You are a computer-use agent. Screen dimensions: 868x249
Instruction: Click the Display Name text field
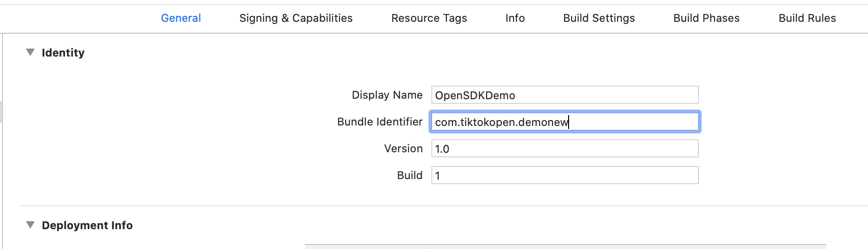click(x=565, y=95)
